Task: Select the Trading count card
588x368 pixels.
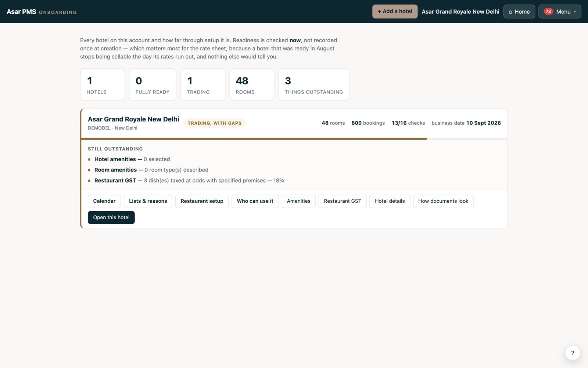Action: pyautogui.click(x=203, y=84)
